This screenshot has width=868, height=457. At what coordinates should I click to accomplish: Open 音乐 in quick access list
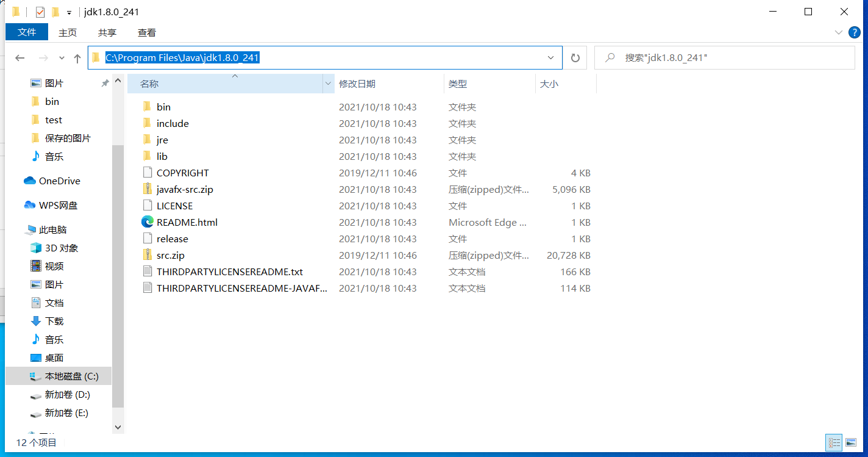47,156
